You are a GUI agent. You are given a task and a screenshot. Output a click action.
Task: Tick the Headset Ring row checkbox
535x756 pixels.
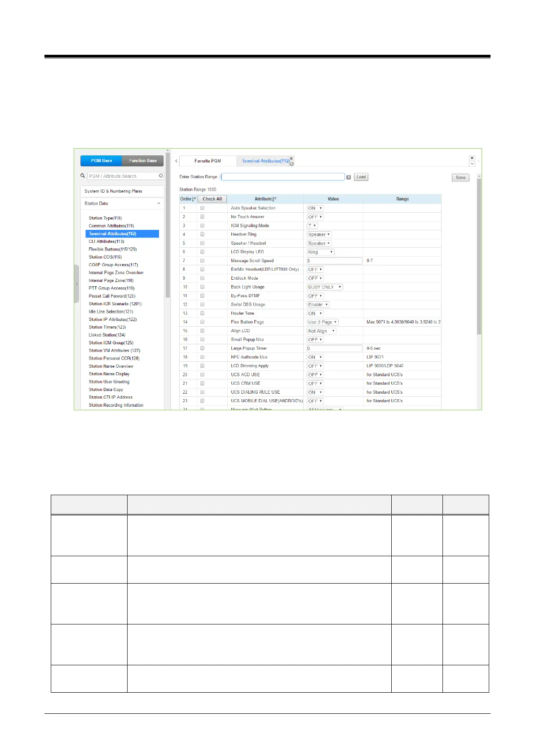[x=202, y=234]
